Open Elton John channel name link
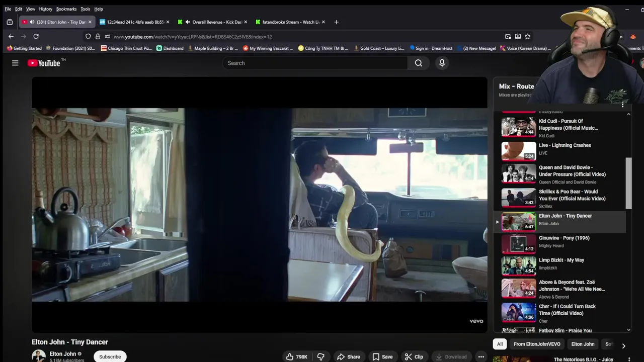The width and height of the screenshot is (644, 362). click(x=63, y=354)
